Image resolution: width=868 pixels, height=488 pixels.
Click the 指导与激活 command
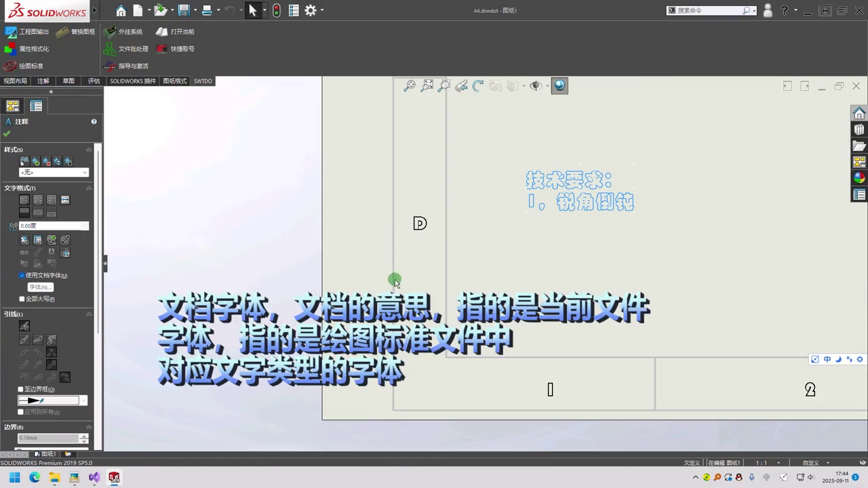click(125, 66)
